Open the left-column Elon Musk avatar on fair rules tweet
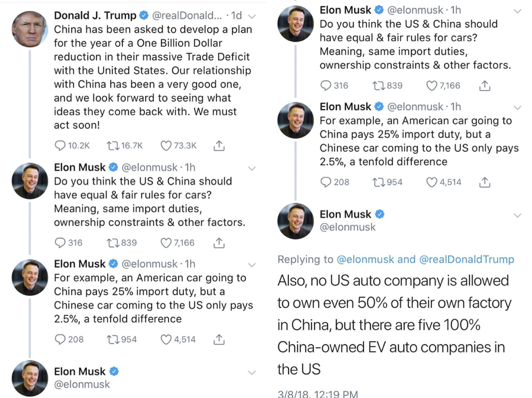 (x=30, y=181)
